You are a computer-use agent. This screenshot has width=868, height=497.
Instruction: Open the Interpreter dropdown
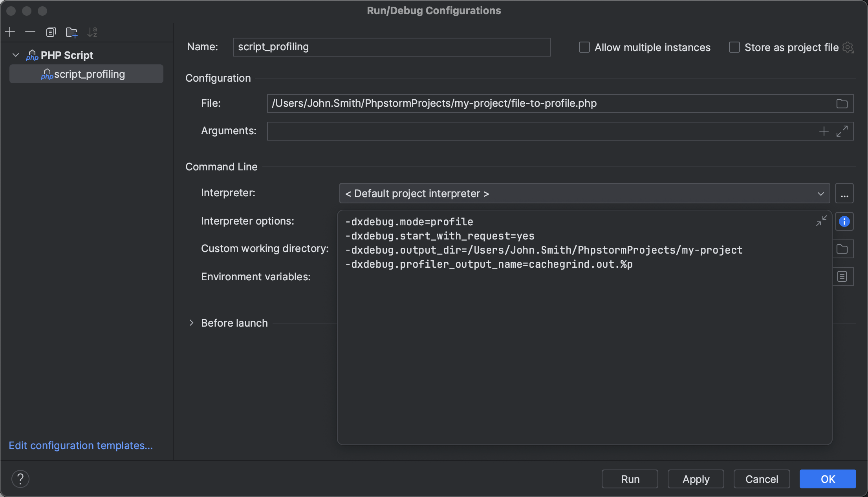(820, 193)
